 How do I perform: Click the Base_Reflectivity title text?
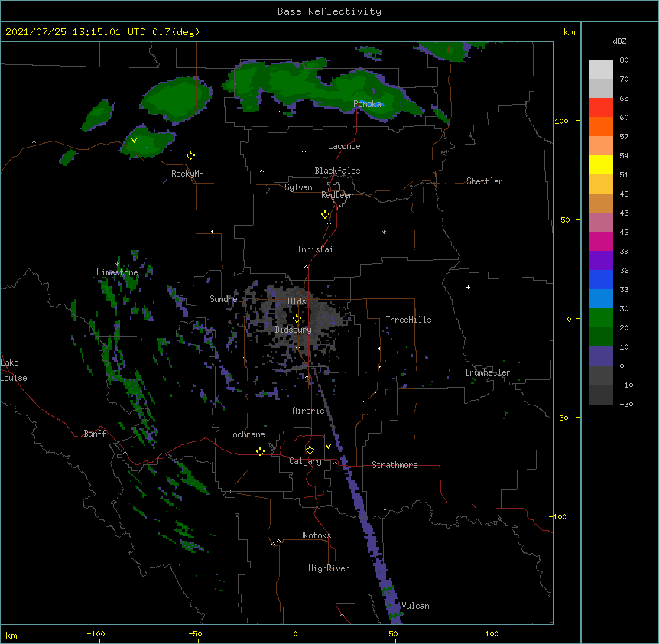(329, 11)
